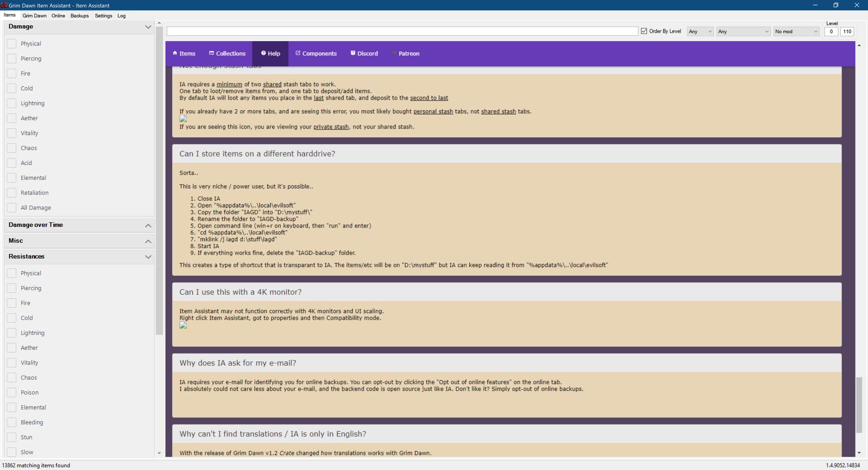Open the Backups menu tab
868x470 pixels.
coord(80,16)
